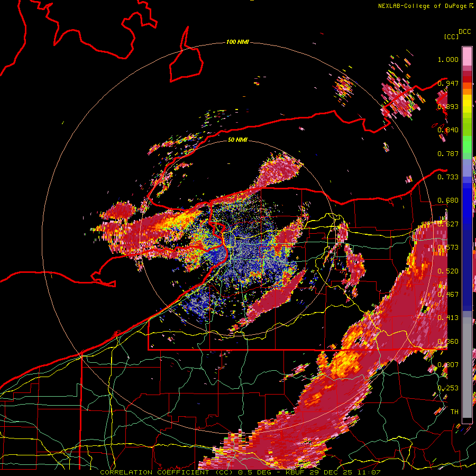This screenshot has width=476, height=476.
Task: Select the gray segment of the color bar
Action: pyautogui.click(x=467, y=368)
